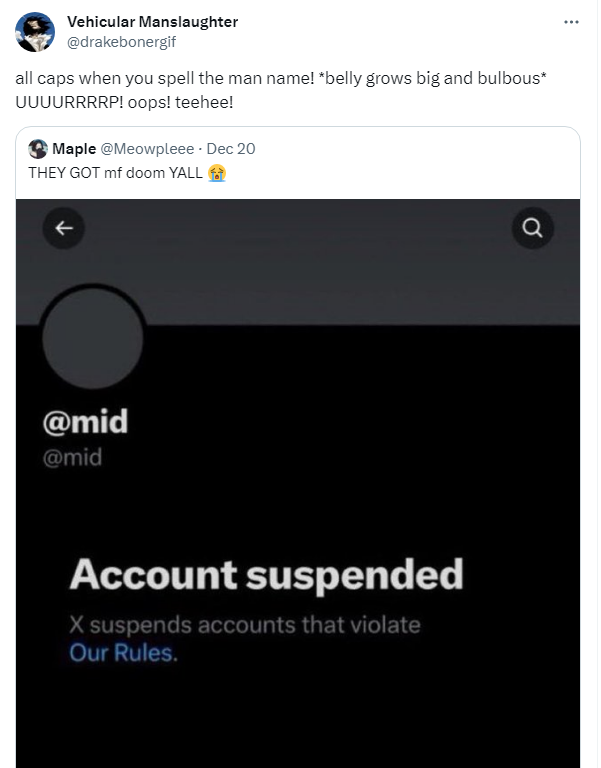Open the Dec 20 timestamp
601x768 pixels.
click(x=231, y=149)
